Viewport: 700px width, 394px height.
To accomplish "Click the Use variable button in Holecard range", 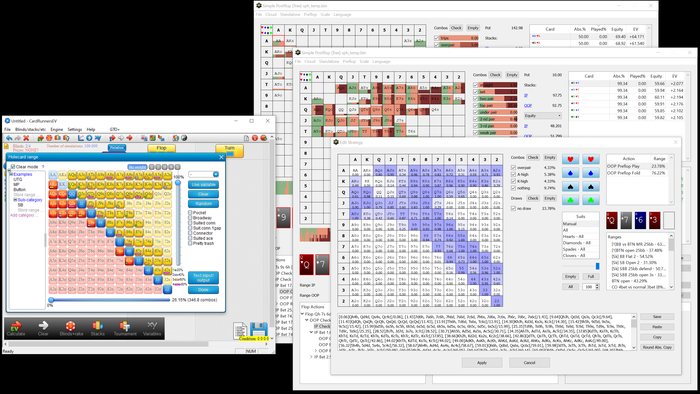I will pos(203,185).
